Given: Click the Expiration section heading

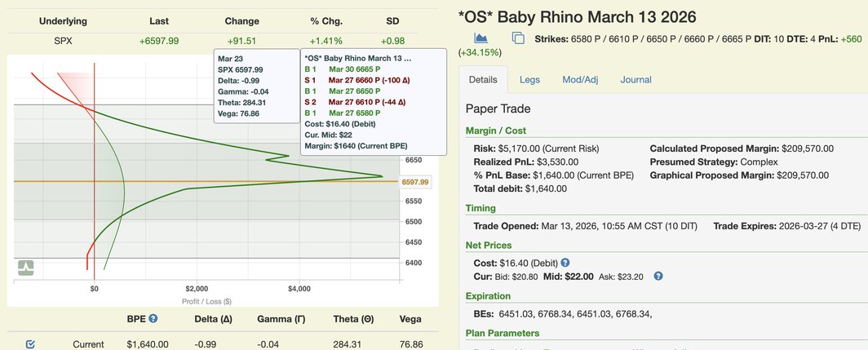Looking at the screenshot, I should coord(488,295).
